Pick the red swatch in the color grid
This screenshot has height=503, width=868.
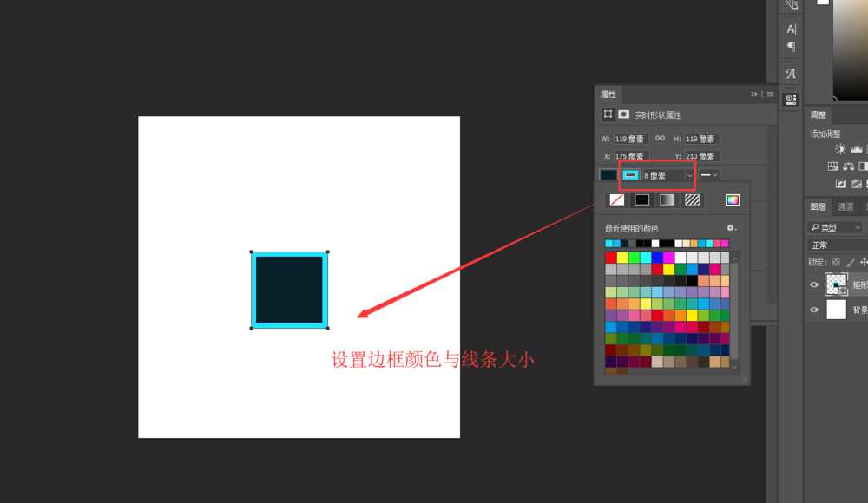point(610,258)
